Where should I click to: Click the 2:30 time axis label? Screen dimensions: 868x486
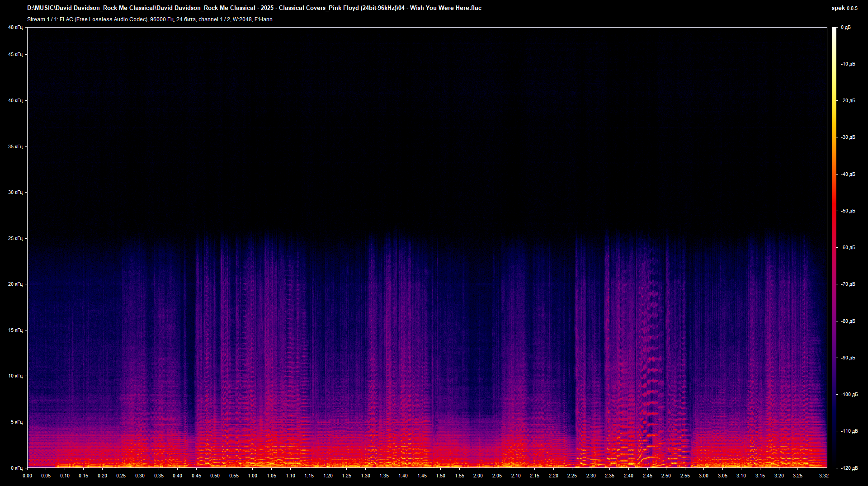pos(591,476)
